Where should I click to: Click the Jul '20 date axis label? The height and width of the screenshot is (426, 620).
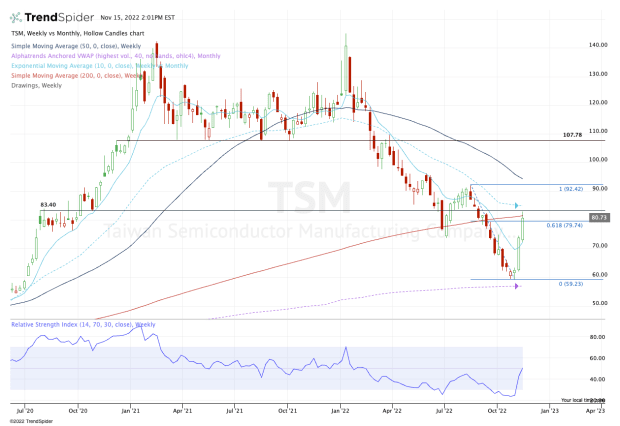pyautogui.click(x=25, y=411)
